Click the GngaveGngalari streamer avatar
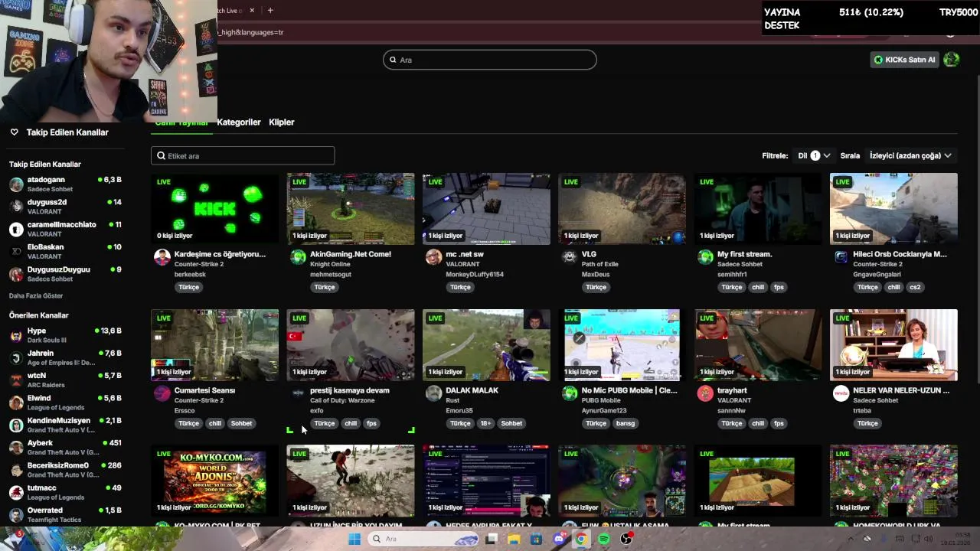 pyautogui.click(x=841, y=257)
